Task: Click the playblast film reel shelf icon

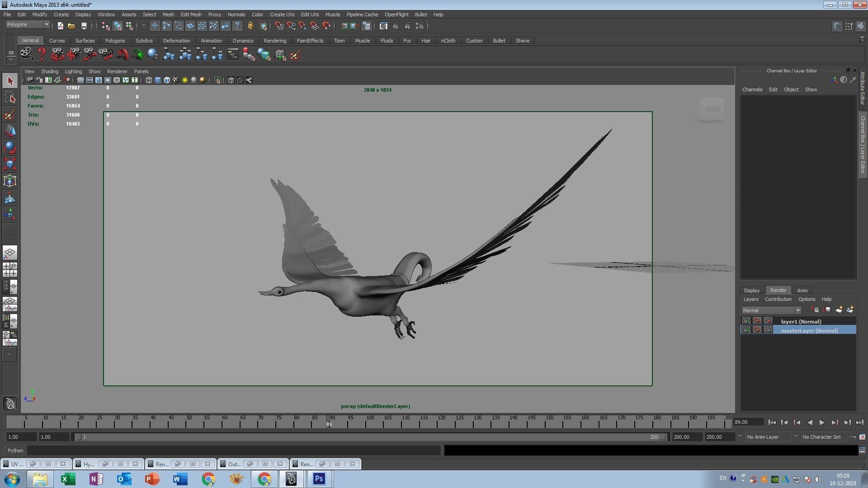Action: click(27, 55)
